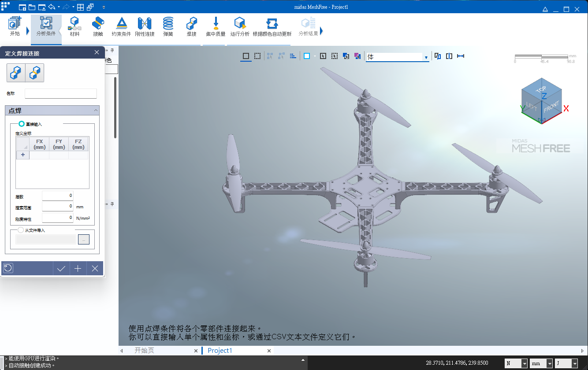Click the cyan square display mode icon

[x=307, y=56]
